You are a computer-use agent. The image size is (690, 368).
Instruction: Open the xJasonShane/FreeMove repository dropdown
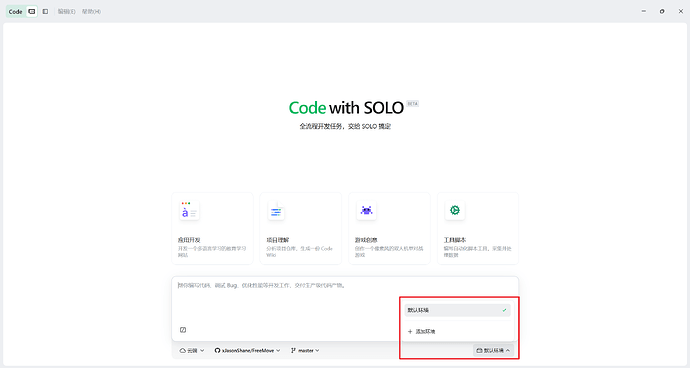(x=247, y=350)
